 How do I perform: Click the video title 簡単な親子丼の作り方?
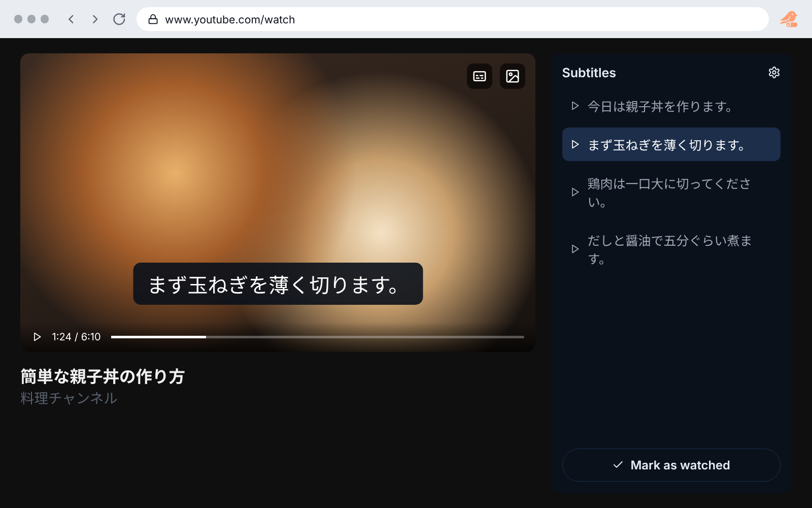pos(103,376)
